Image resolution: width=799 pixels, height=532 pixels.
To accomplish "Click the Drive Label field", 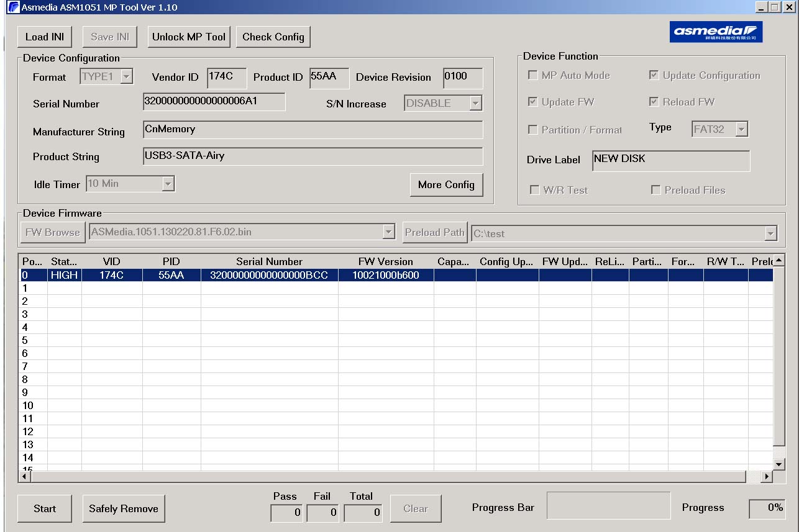I will [x=671, y=160].
